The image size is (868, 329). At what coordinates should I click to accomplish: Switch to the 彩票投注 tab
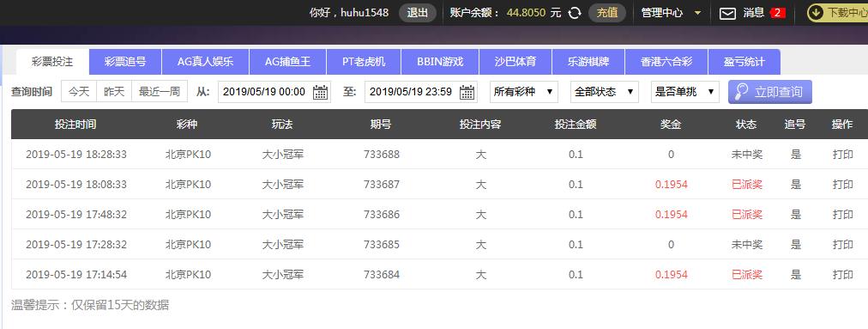coord(52,62)
